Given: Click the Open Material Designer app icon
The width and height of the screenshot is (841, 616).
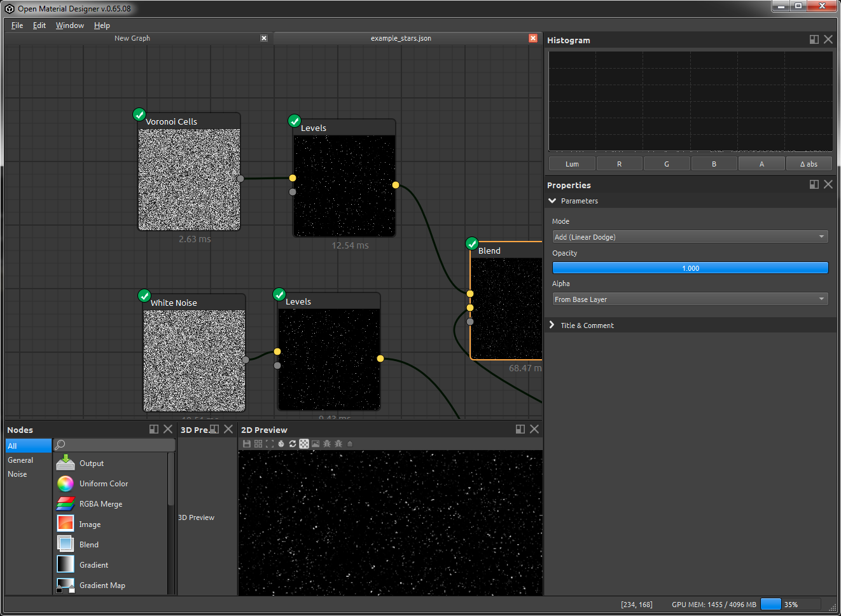Looking at the screenshot, I should (x=10, y=9).
